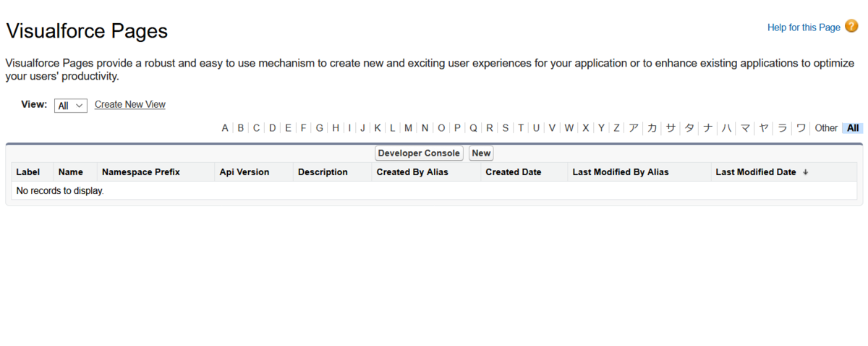This screenshot has height=346, width=868.
Task: Filter pages by letter X
Action: click(x=586, y=128)
